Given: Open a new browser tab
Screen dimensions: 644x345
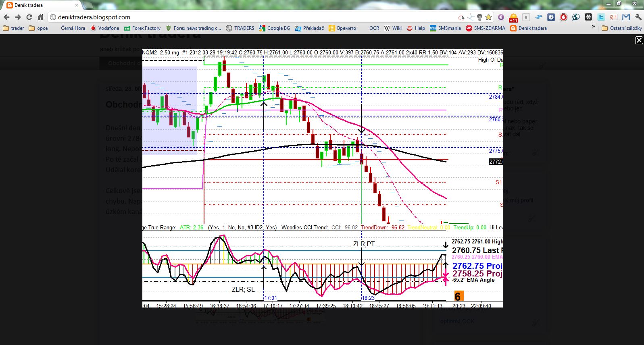Looking at the screenshot, I should 88,5.
